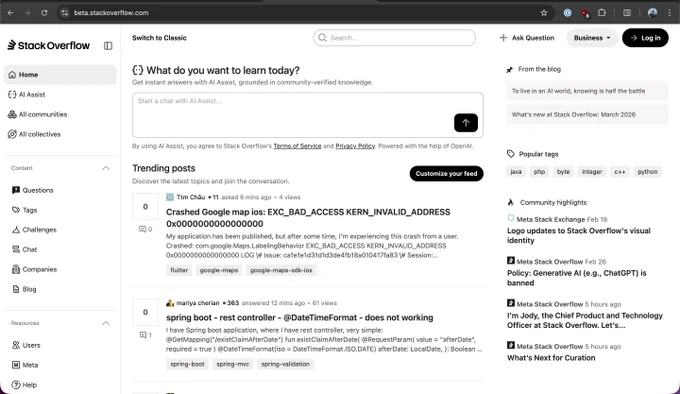Viewport: 680px width, 394px height.
Task: Open the browser extensions puzzle icon
Action: (x=602, y=13)
